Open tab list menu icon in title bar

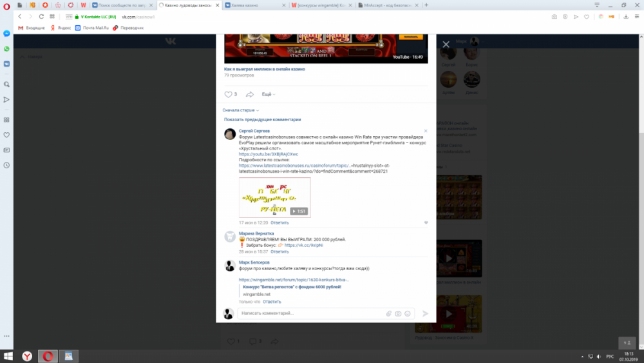tap(597, 5)
